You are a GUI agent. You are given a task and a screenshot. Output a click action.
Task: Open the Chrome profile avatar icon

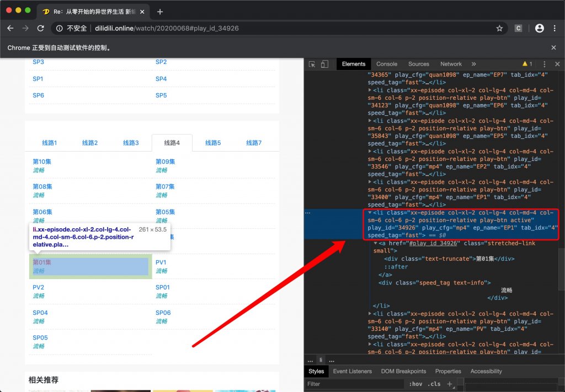click(x=539, y=28)
